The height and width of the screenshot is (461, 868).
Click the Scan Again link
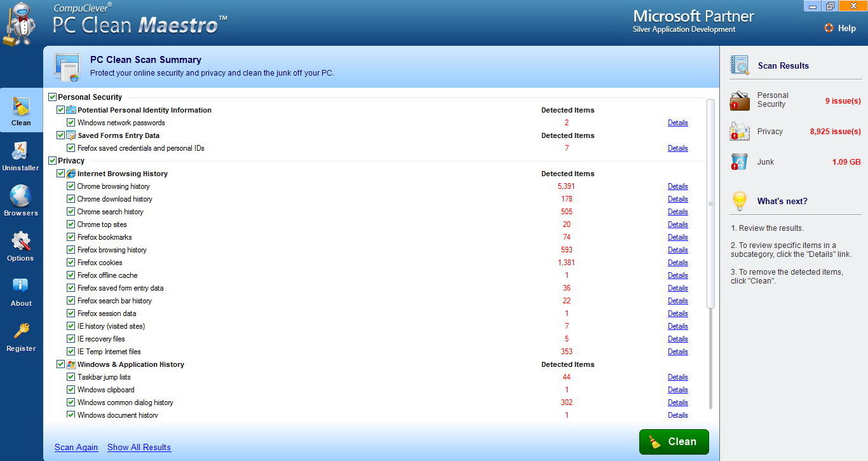point(76,447)
